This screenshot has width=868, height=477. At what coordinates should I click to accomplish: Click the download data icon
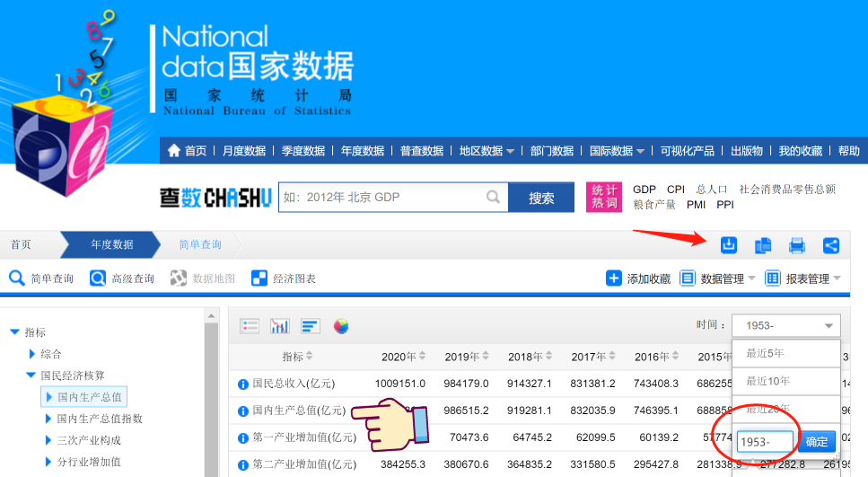(729, 245)
